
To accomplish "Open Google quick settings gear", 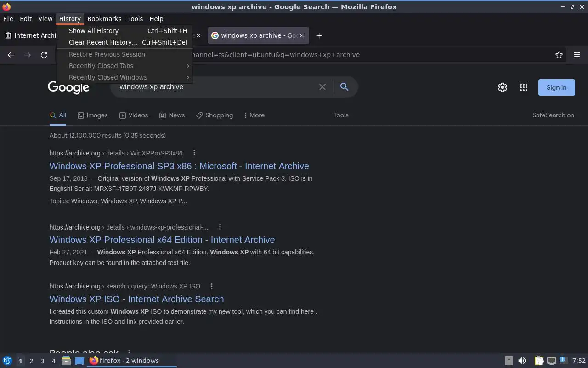I will (x=503, y=87).
